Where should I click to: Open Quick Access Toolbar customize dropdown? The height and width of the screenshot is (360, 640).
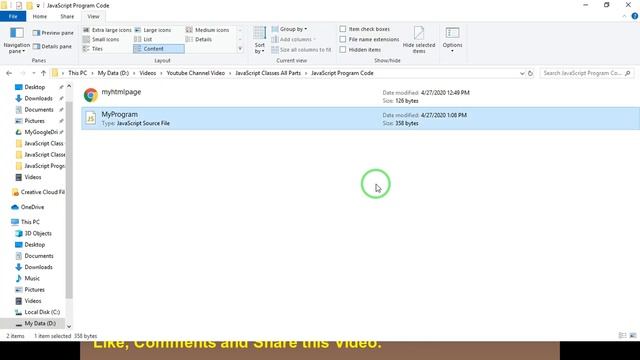[x=38, y=6]
